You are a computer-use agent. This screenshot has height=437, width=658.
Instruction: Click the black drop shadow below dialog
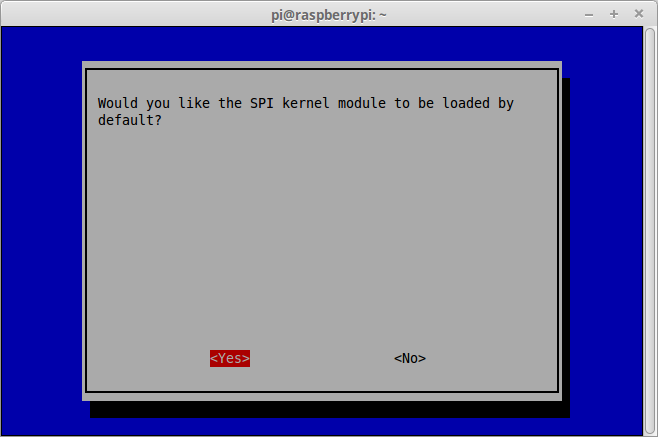[330, 409]
